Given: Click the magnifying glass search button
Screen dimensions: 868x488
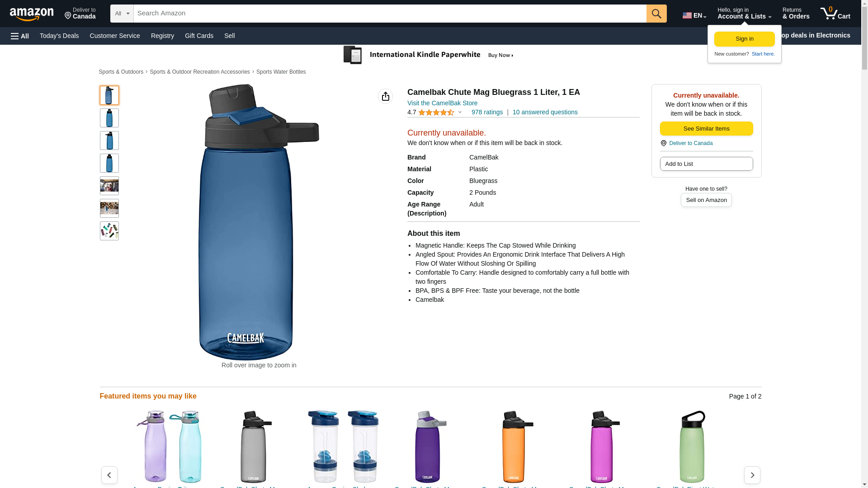Looking at the screenshot, I should coord(656,14).
